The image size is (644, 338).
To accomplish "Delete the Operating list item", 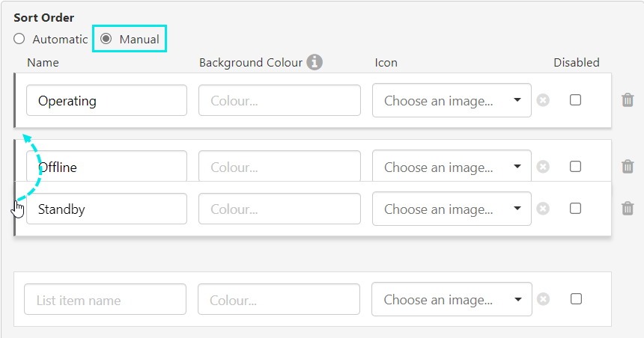I will (628, 100).
